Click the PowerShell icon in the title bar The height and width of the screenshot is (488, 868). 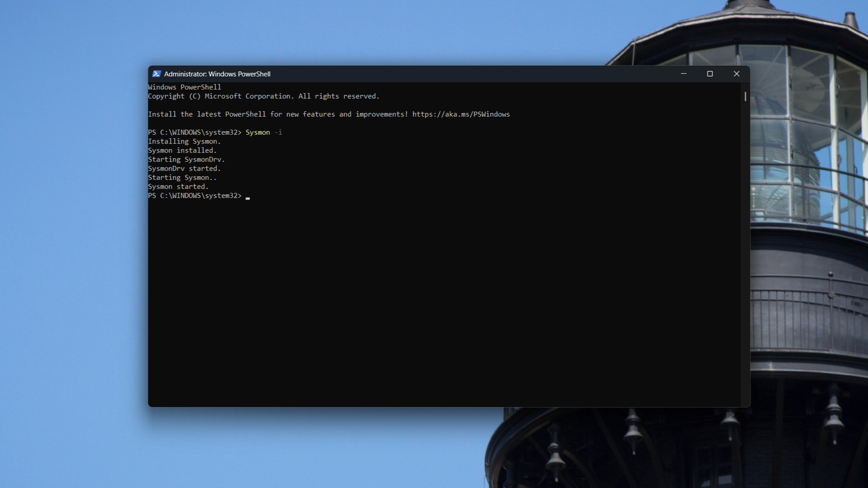[156, 74]
